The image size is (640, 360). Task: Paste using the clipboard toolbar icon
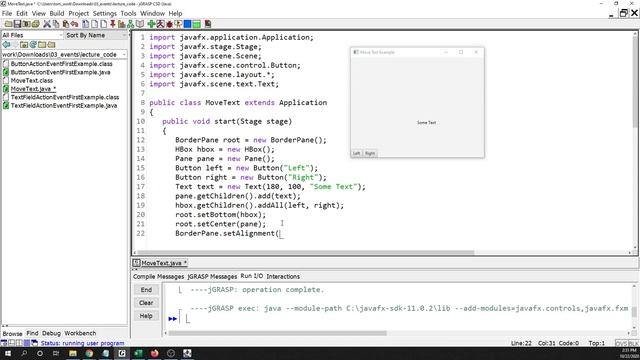click(x=66, y=24)
